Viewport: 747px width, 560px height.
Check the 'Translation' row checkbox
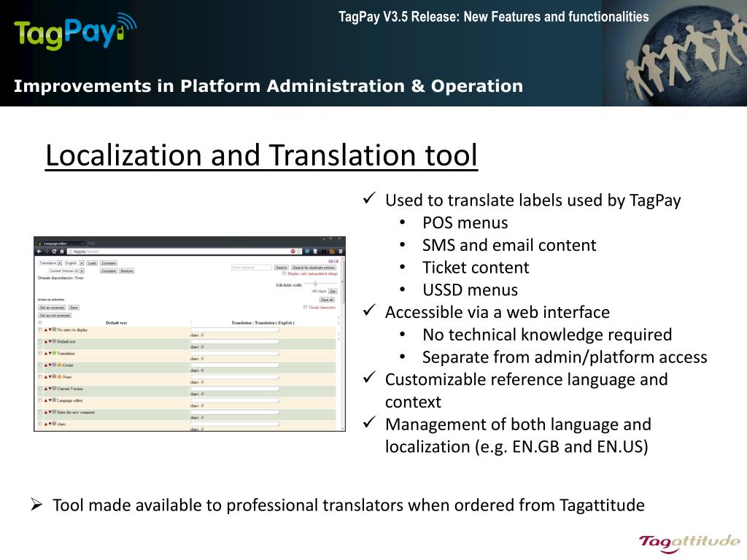click(x=40, y=354)
